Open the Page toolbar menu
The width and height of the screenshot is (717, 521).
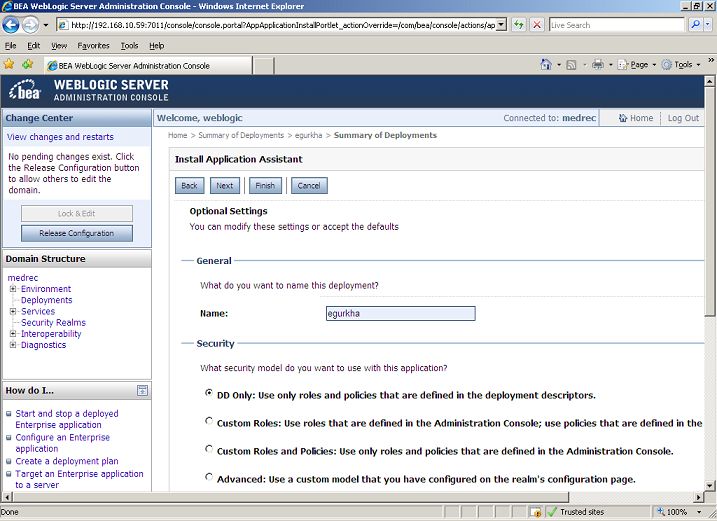click(x=637, y=65)
